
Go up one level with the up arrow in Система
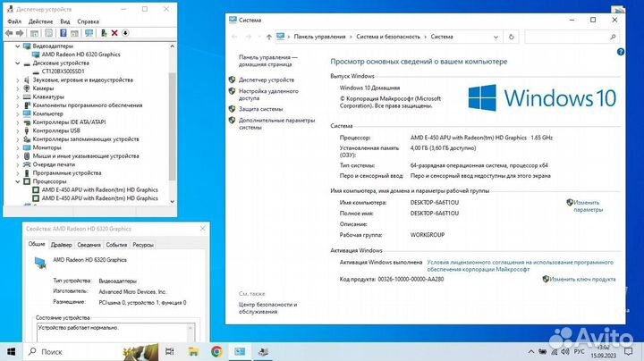pyautogui.click(x=269, y=37)
